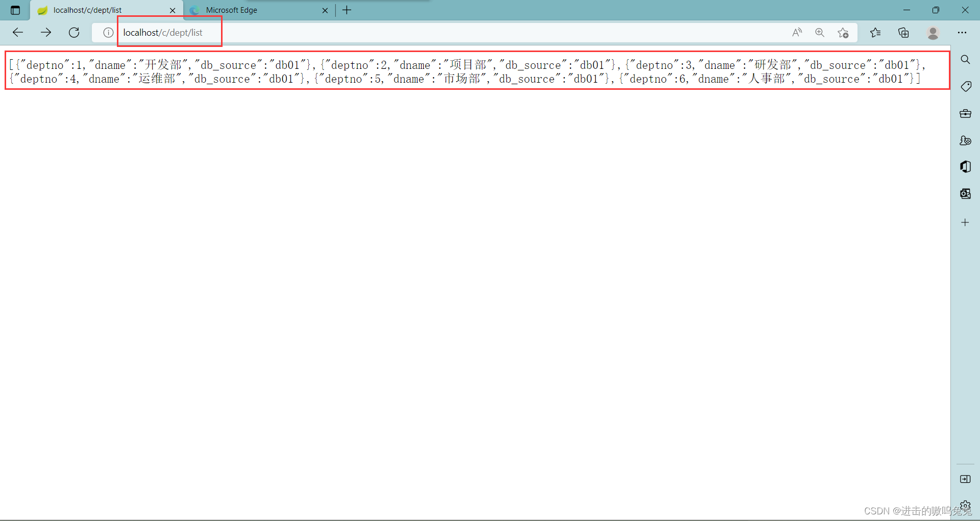The image size is (980, 521).
Task: Open Settings and more menu
Action: point(962,33)
